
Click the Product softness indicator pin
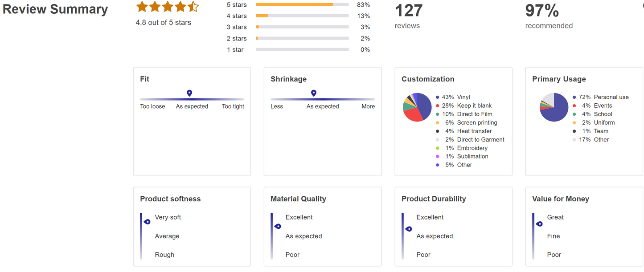(147, 222)
